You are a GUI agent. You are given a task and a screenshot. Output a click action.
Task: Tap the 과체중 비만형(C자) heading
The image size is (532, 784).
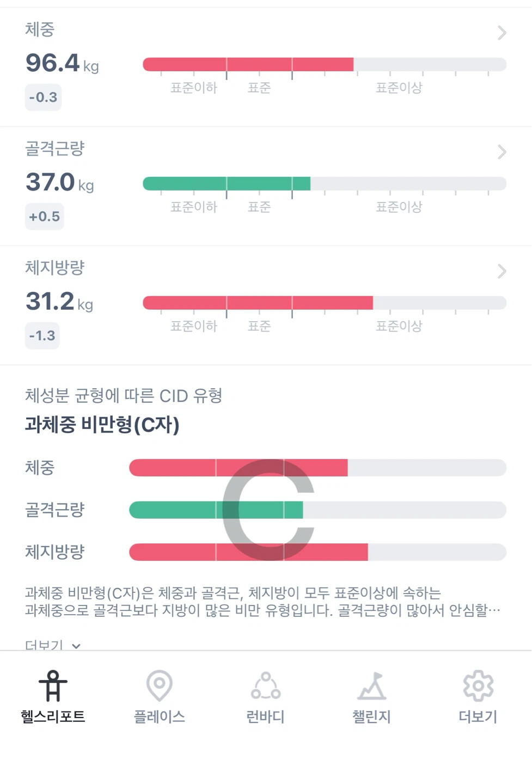[x=102, y=425]
